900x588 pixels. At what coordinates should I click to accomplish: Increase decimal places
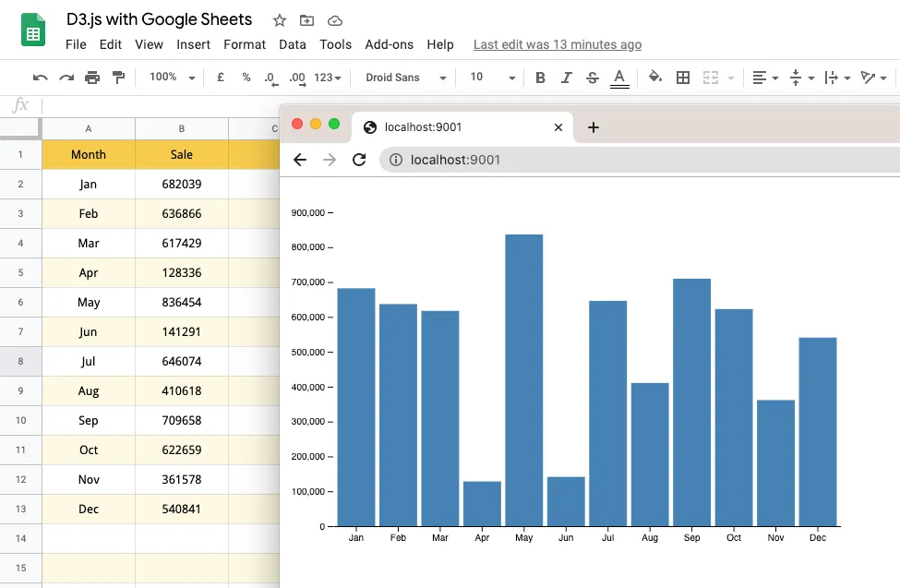[x=297, y=78]
